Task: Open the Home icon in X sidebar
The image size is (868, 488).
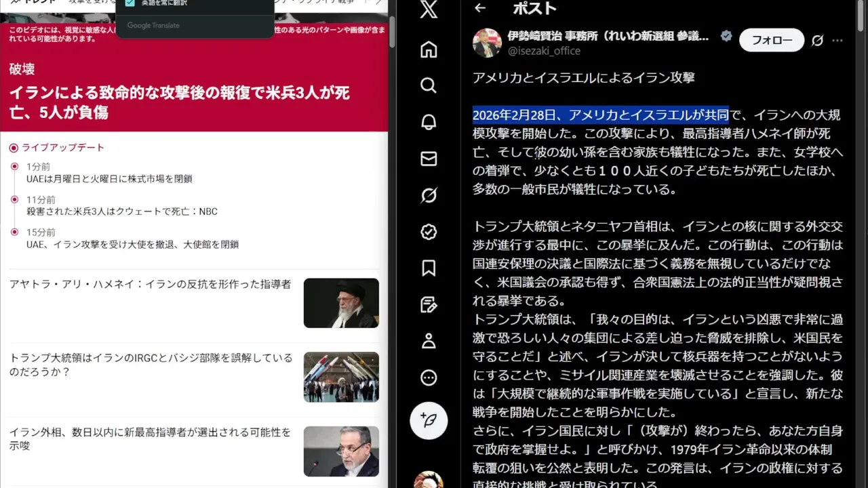Action: (x=429, y=49)
